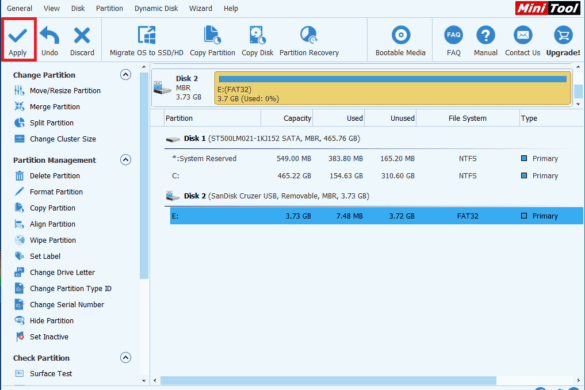Click Contact Us envelope icon
Viewport: 585px width, 390px height.
point(523,35)
